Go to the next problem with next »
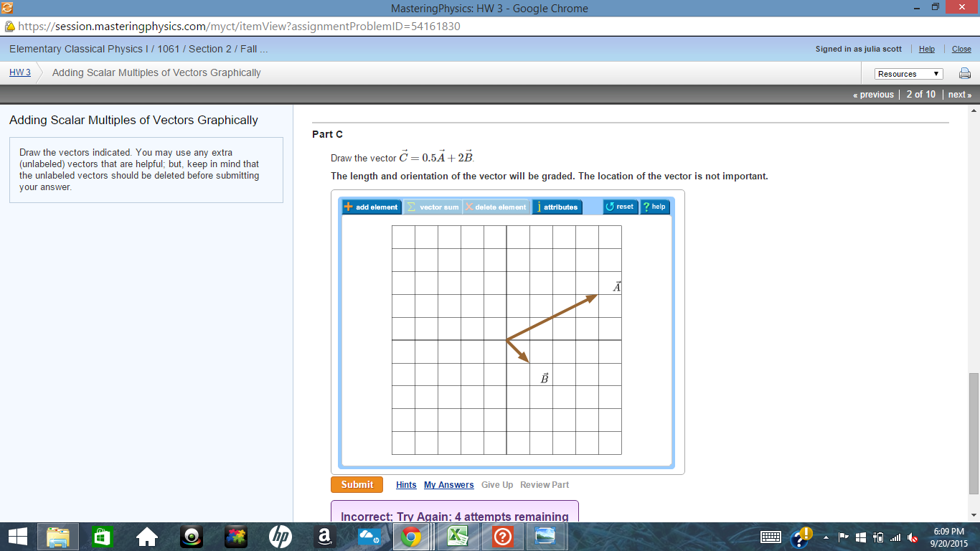980x551 pixels. click(959, 94)
